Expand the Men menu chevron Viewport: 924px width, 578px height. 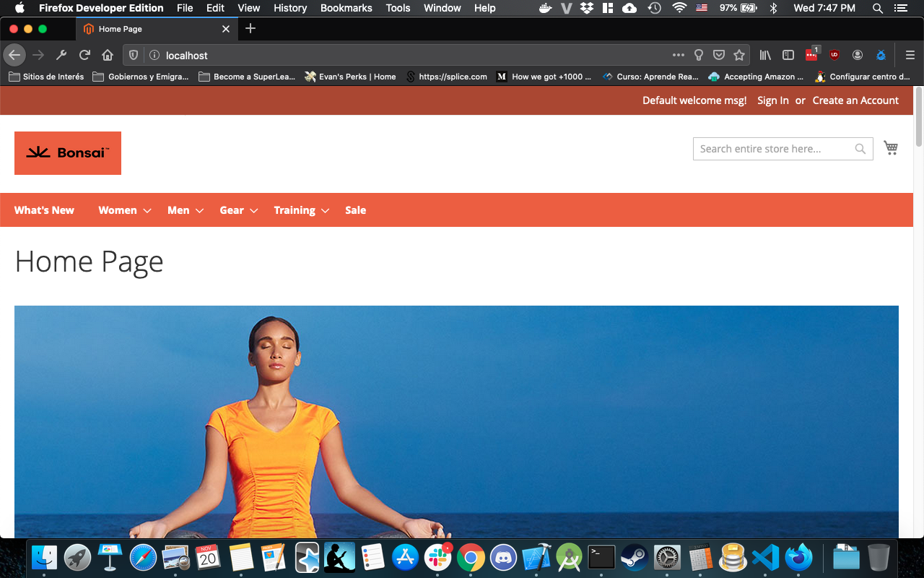tap(200, 211)
